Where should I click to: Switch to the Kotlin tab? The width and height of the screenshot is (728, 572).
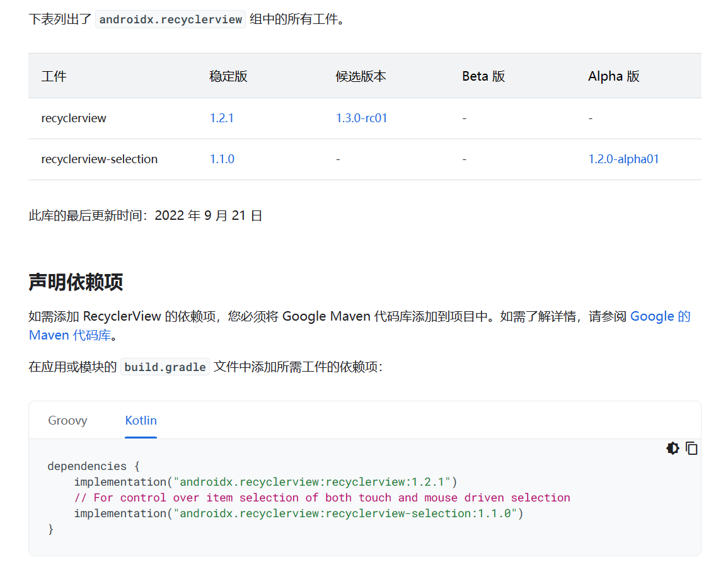[141, 420]
